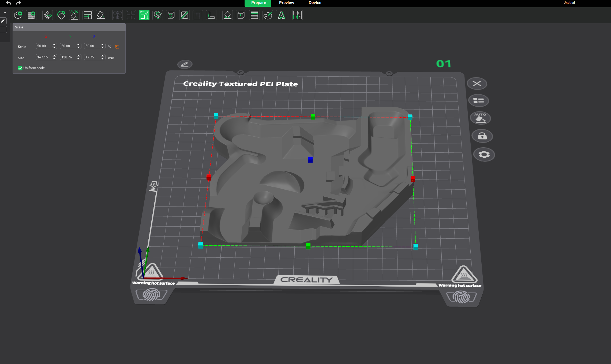Screen dimensions: 611x364
Task: Toggle the plate lock icon
Action: (482, 136)
